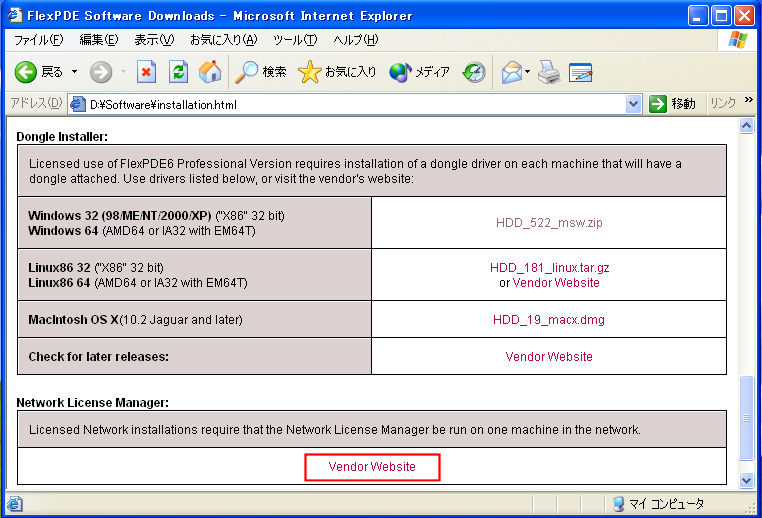The image size is (762, 518).
Task: Open the Search (検索) toolbar button
Action: coord(261,72)
